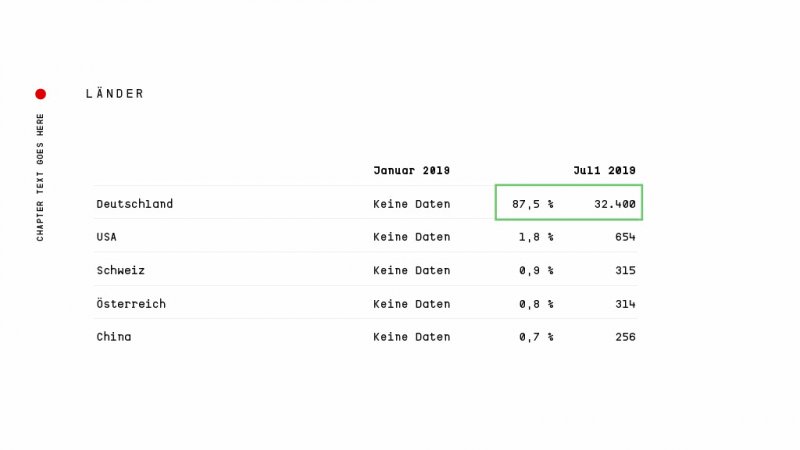Select the 654 value in the USA row
Image resolution: width=800 pixels, height=450 pixels.
(625, 237)
